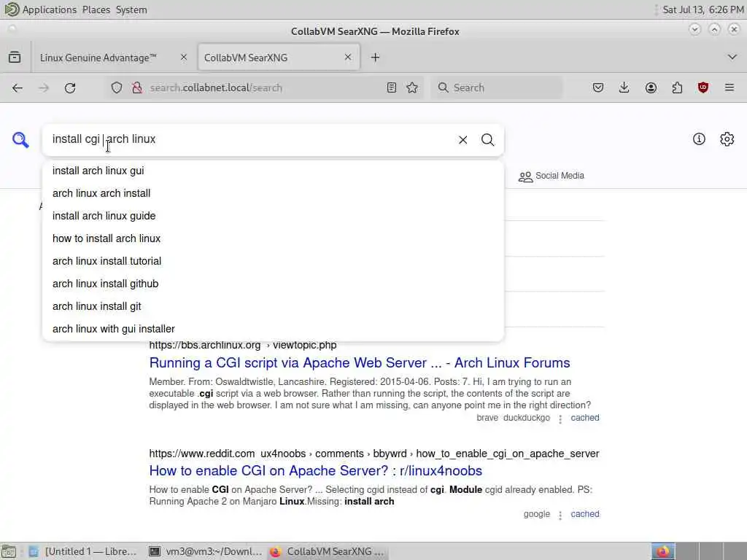Select the CollabVM SearXNG tab
Screen dimensions: 747x560
point(246,58)
